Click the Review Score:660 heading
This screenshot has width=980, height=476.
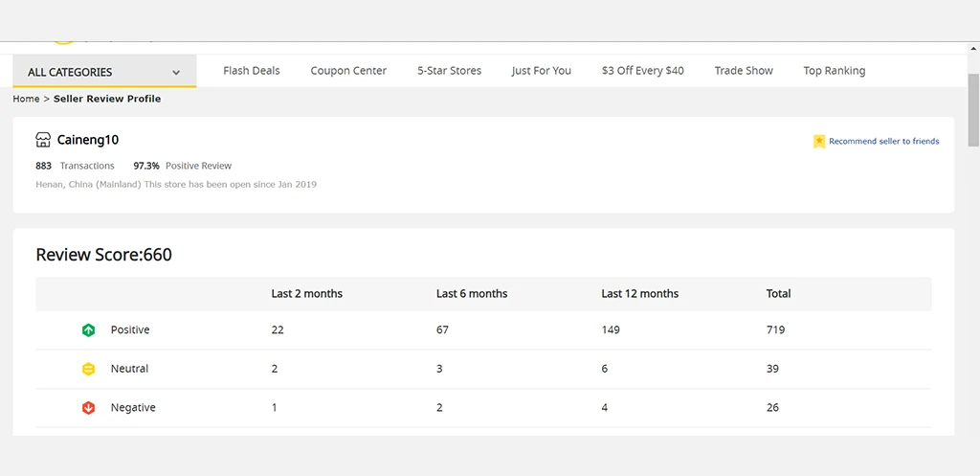[103, 255]
